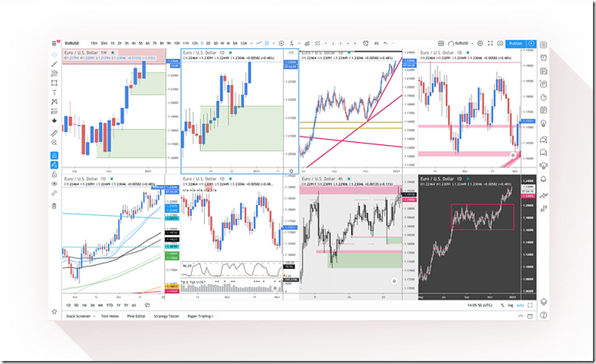The image size is (596, 364).
Task: Click the ruler measure tool
Action: pyautogui.click(x=54, y=133)
